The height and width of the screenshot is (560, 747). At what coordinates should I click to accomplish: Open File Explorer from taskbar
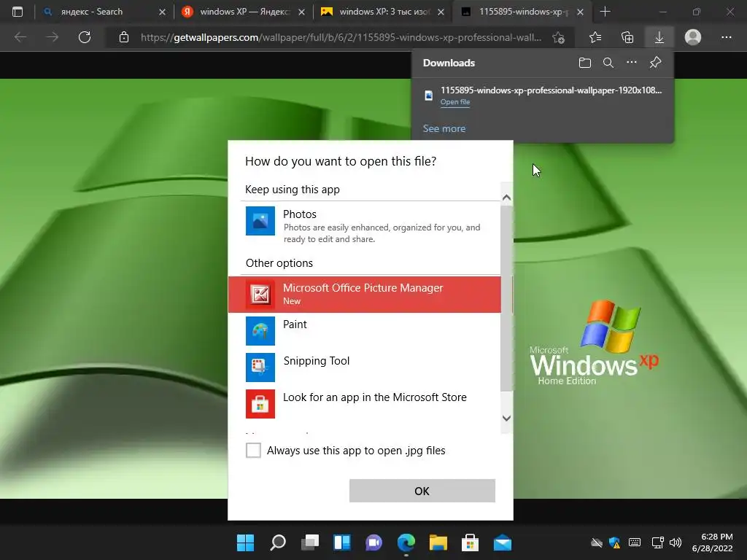[438, 542]
